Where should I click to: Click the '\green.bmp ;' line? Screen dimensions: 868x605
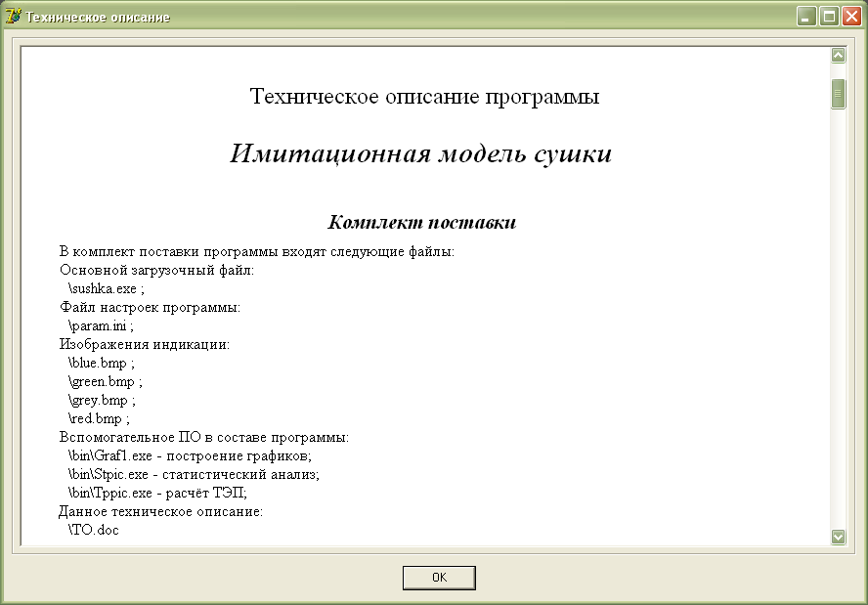pos(106,382)
